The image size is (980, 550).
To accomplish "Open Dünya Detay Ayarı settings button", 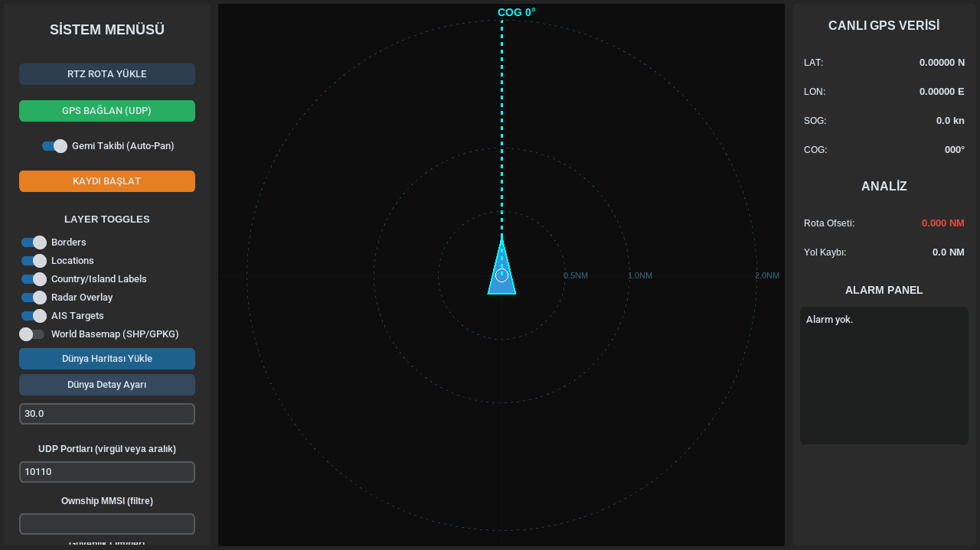I will click(x=107, y=385).
